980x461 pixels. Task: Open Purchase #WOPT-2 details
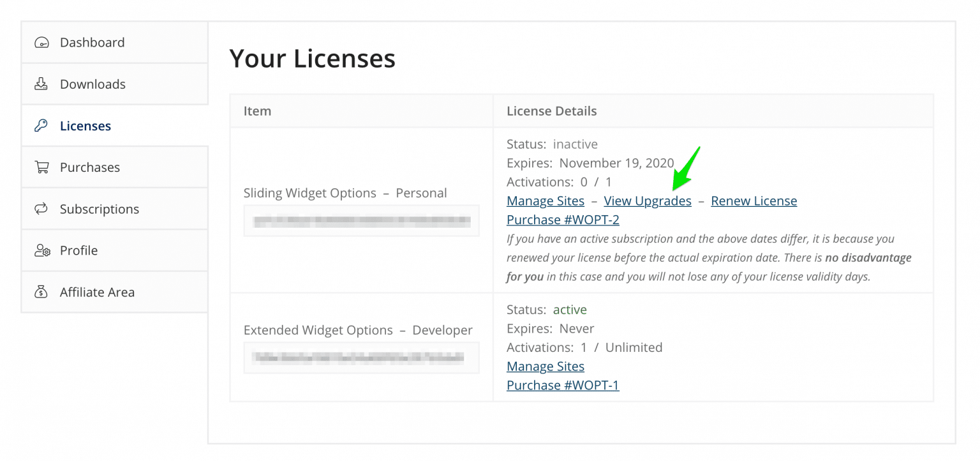[563, 220]
